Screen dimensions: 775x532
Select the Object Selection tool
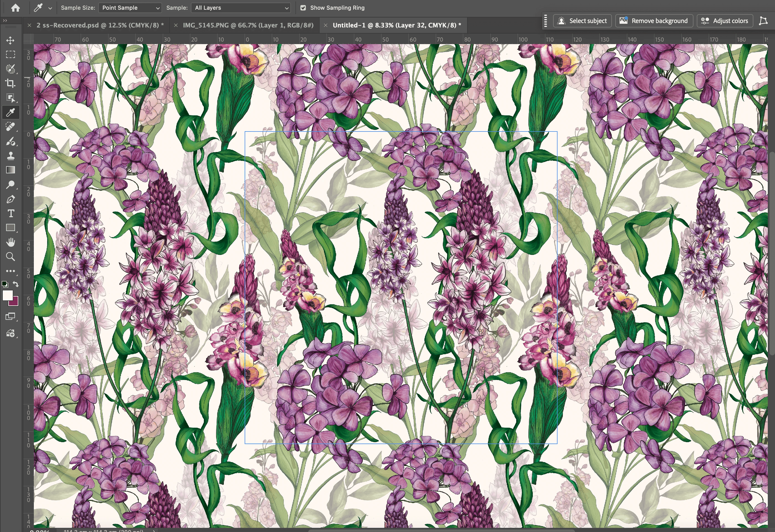point(10,98)
